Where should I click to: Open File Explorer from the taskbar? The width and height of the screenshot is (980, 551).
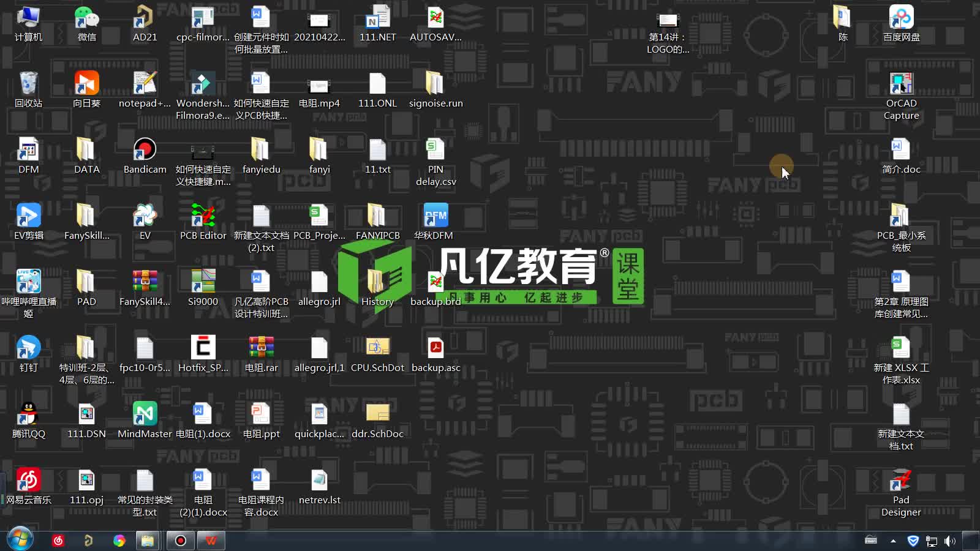click(148, 541)
